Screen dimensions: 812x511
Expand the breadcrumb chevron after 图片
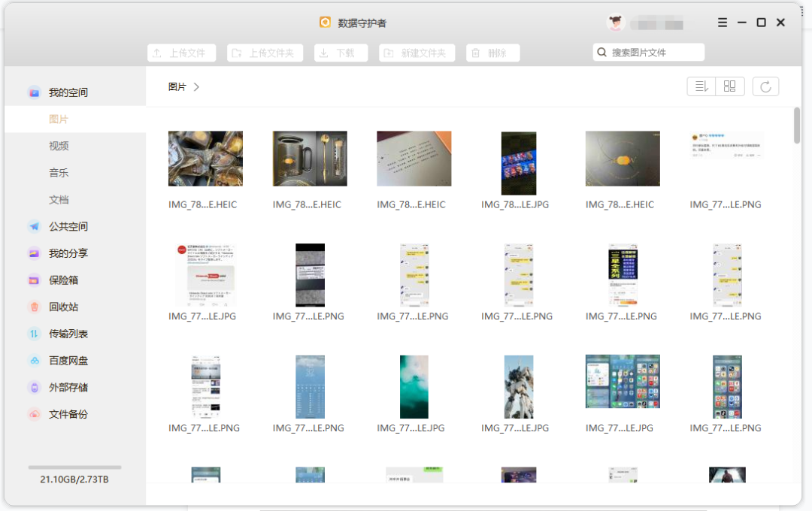tap(196, 87)
